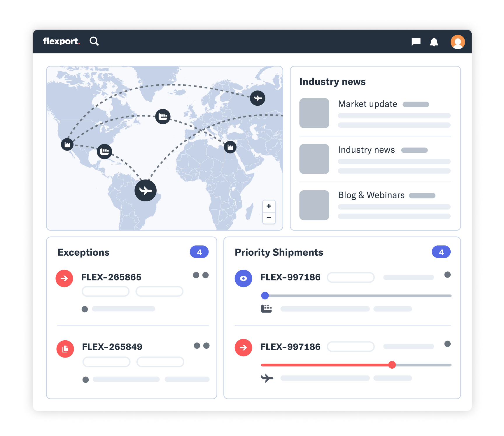Open the Market update news article

click(367, 104)
